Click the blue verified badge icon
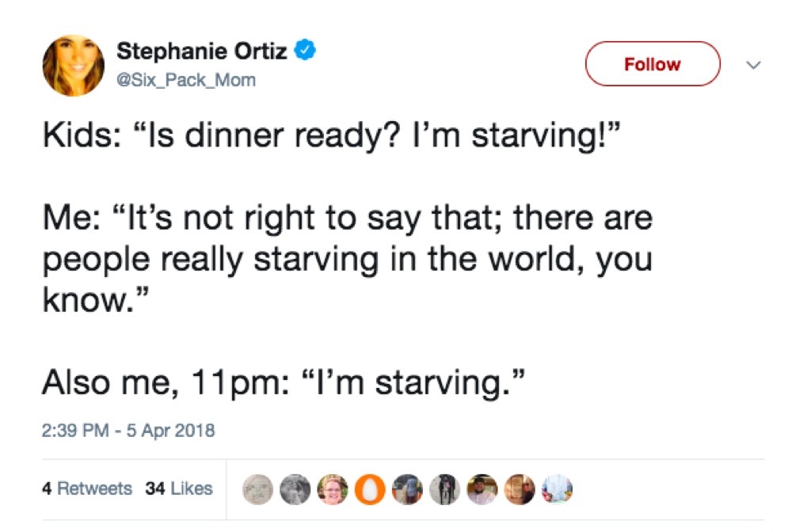This screenshot has height=532, width=811. tap(303, 48)
